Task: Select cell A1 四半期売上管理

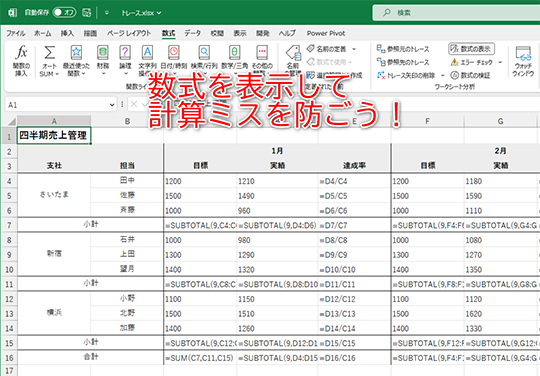Action: (x=54, y=135)
